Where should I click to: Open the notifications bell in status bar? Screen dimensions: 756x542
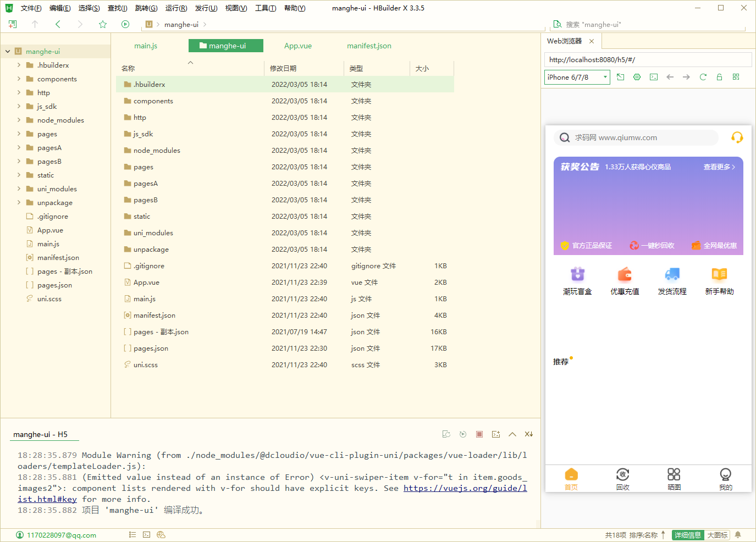[x=738, y=535]
